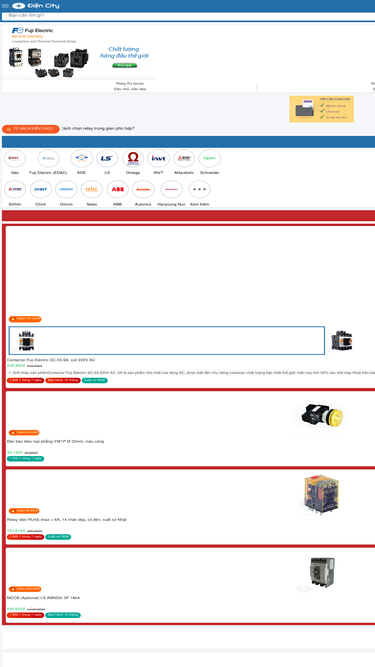
Task: Open the Fuji Electric motor control banner
Action: click(79, 52)
